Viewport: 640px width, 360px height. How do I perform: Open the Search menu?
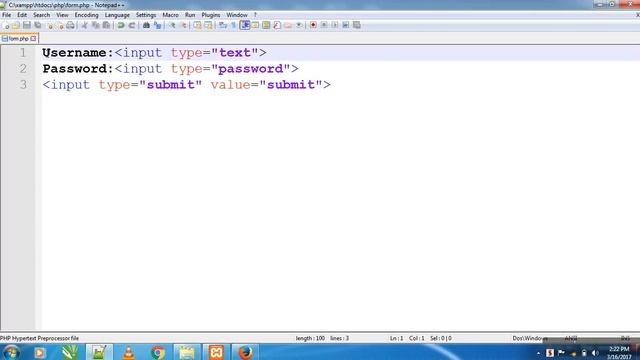pyautogui.click(x=42, y=15)
